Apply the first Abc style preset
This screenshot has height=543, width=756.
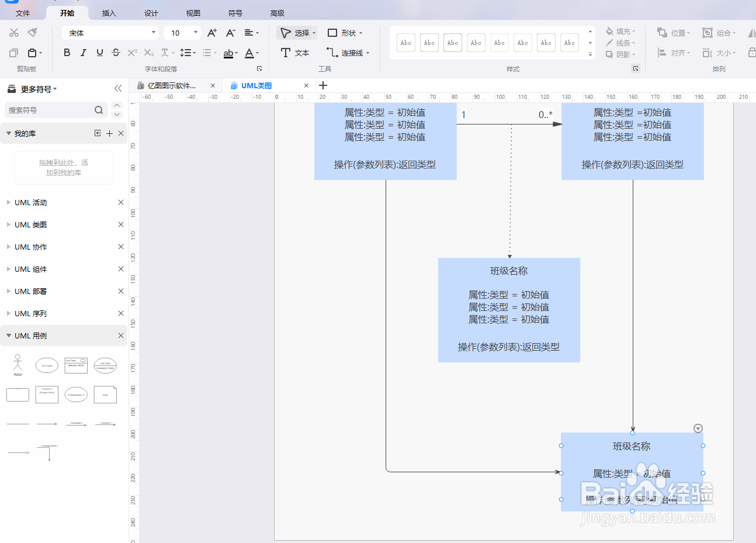406,43
